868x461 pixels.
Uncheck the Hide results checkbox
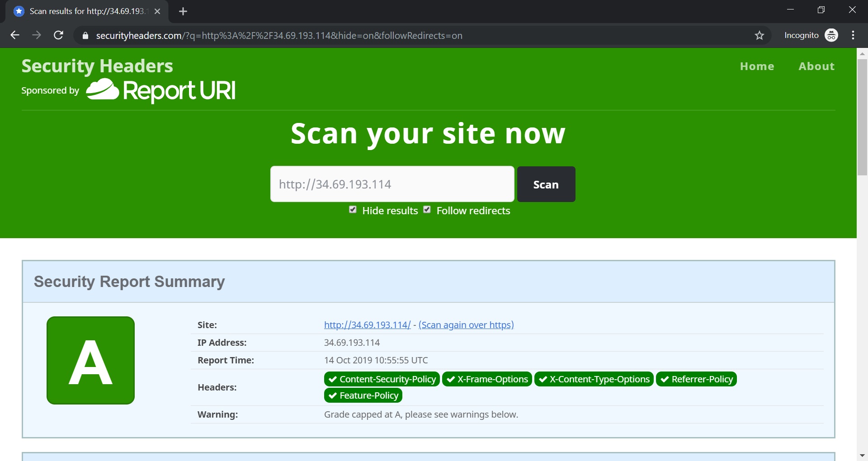coord(353,210)
